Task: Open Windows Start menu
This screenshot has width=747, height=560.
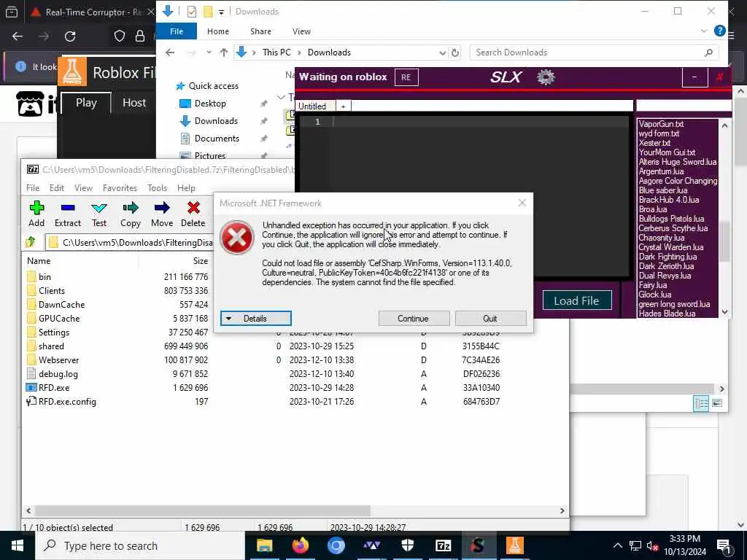Action: point(18,545)
